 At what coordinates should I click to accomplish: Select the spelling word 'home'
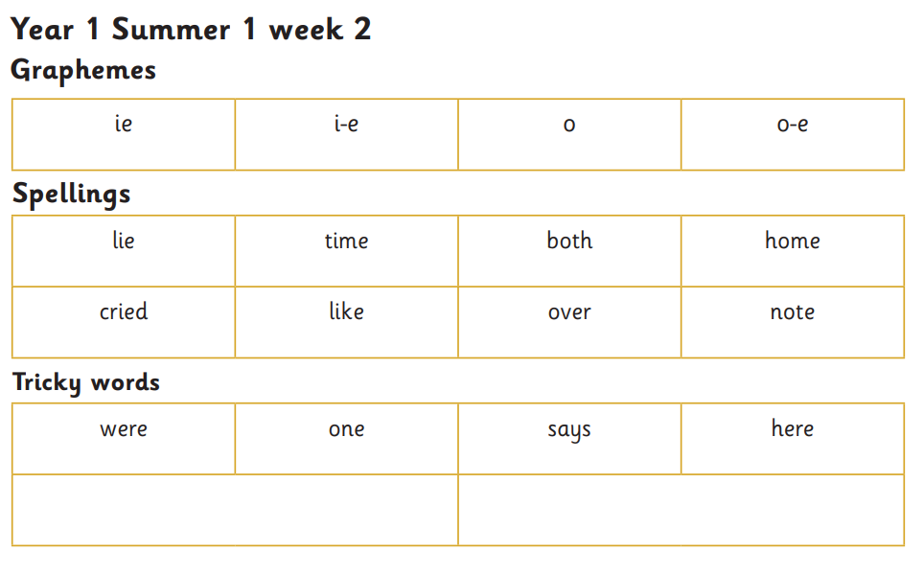(x=793, y=241)
